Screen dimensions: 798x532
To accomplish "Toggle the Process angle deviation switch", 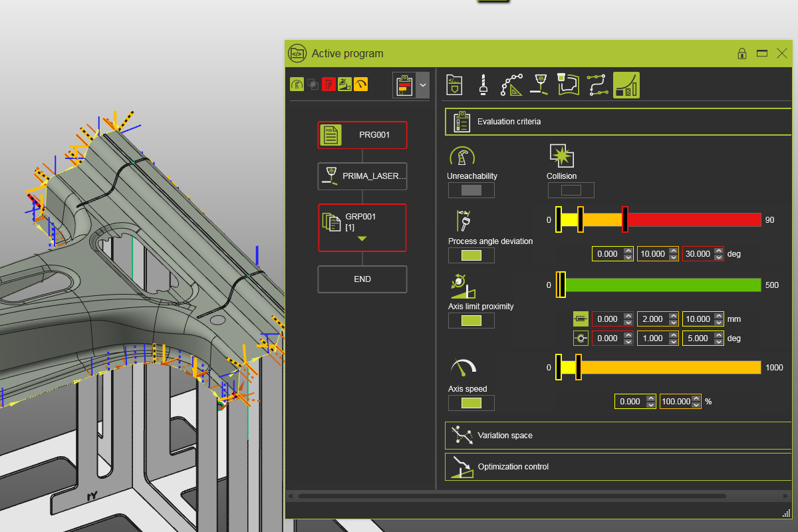I will click(x=471, y=255).
